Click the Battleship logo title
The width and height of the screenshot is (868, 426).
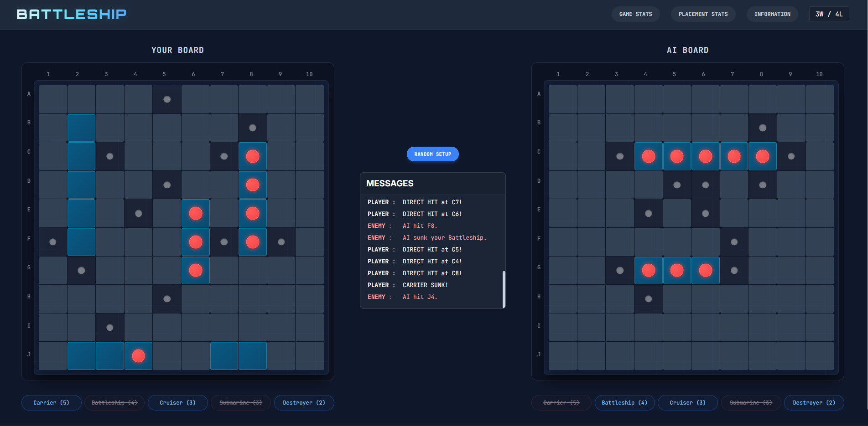(x=72, y=14)
